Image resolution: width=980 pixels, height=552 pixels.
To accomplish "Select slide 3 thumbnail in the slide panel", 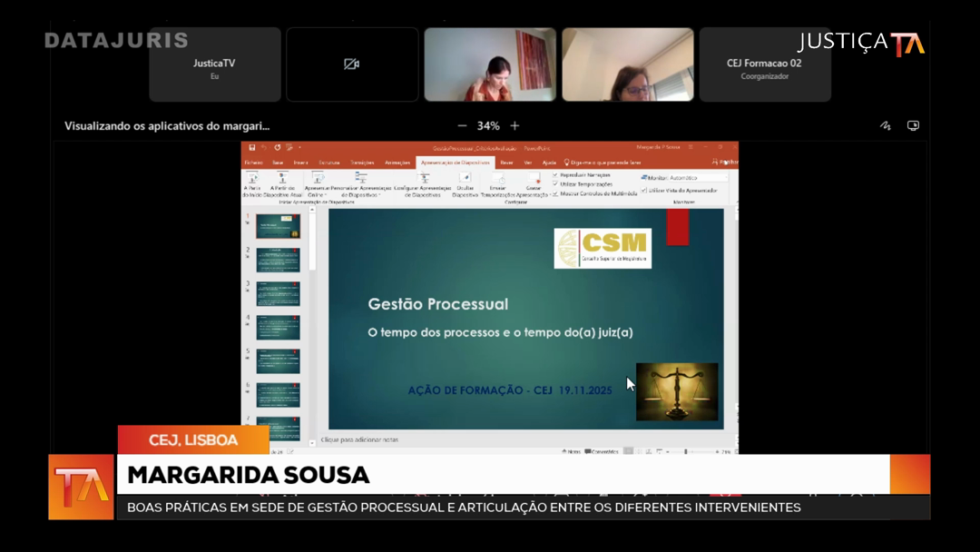I will click(x=278, y=293).
